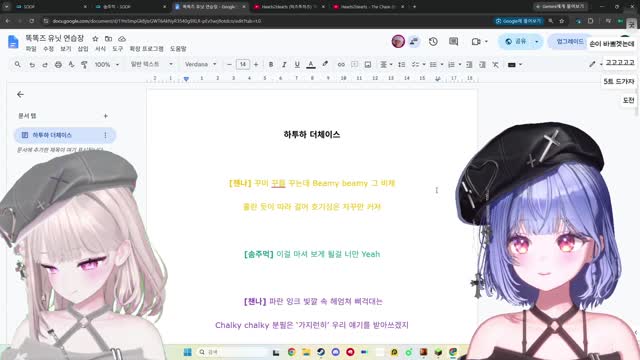Viewport: 640px width, 360px height.
Task: Bookmark this page with the address bar star
Action: (x=562, y=21)
